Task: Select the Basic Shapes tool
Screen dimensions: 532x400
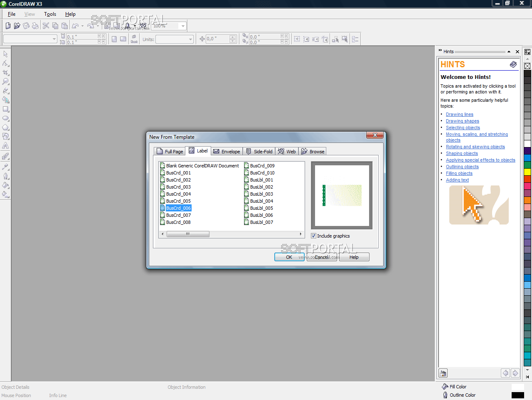Action: pos(5,136)
